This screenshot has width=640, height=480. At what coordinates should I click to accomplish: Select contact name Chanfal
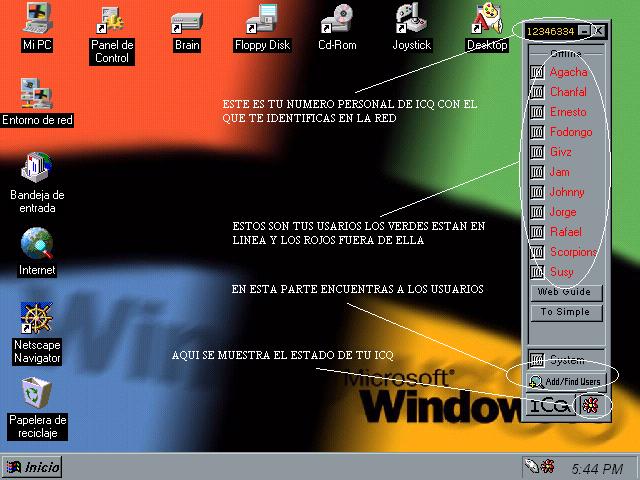pos(568,92)
